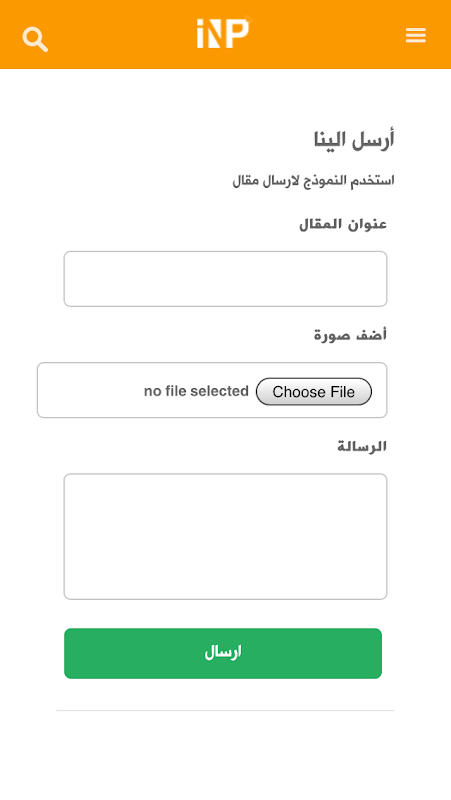The image size is (451, 800).
Task: Focus the عنوان المقال text field
Action: click(225, 279)
